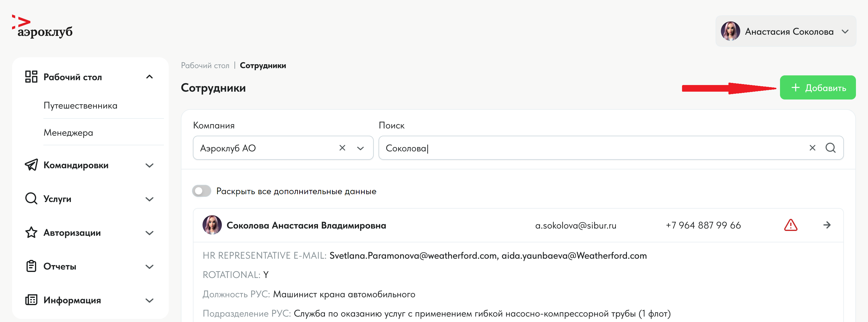Click the Командировки paper plane icon

(x=31, y=165)
